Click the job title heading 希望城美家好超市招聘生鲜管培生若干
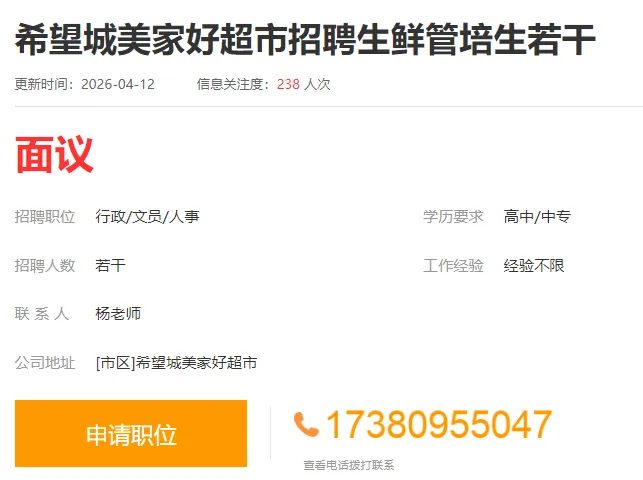The image size is (643, 480). (305, 39)
